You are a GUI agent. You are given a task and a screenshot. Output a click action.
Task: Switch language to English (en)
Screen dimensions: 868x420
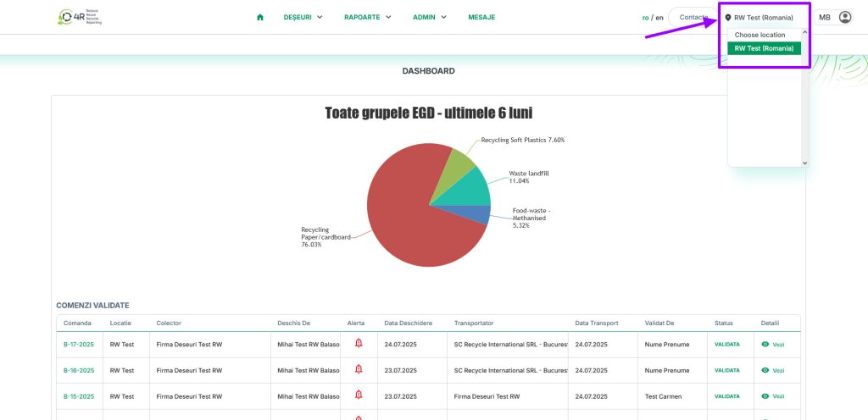(x=658, y=18)
